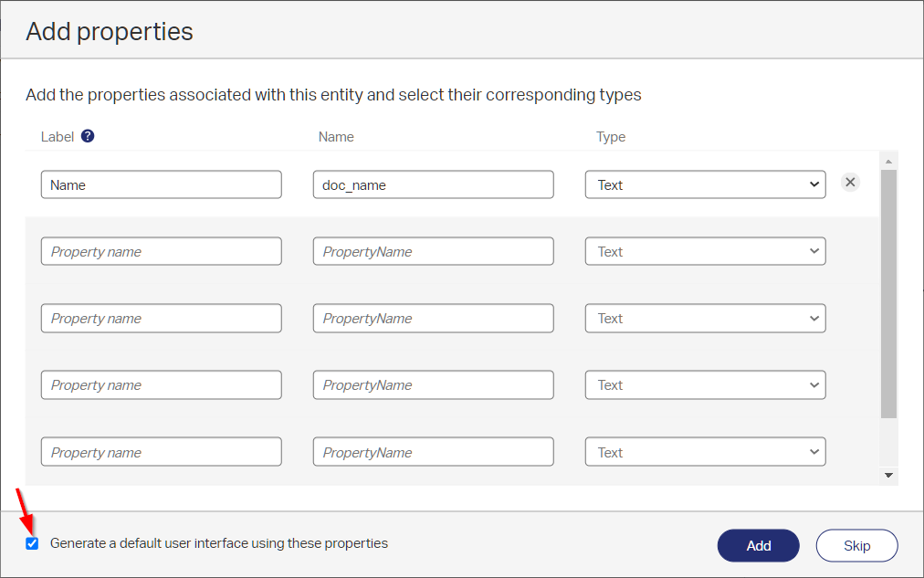Open Type dropdown in fifth property row
Viewport: 924px width, 578px height.
[705, 452]
